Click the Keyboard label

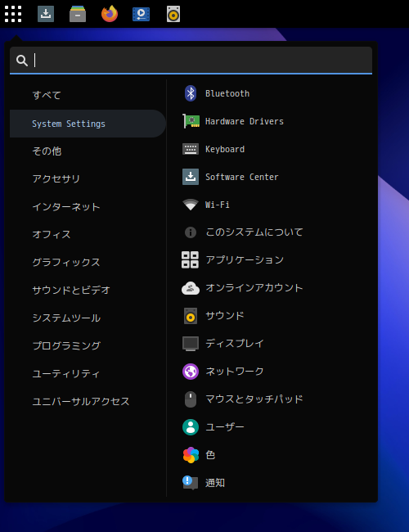point(225,149)
